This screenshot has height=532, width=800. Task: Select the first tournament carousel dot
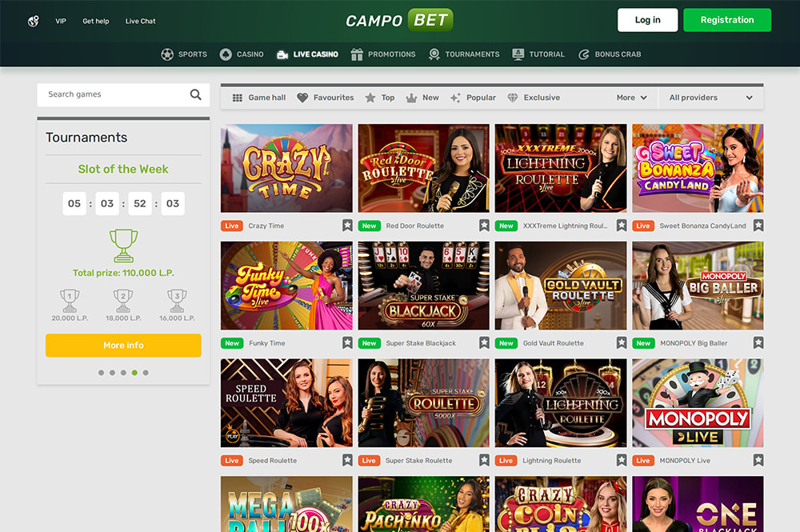pos(101,373)
